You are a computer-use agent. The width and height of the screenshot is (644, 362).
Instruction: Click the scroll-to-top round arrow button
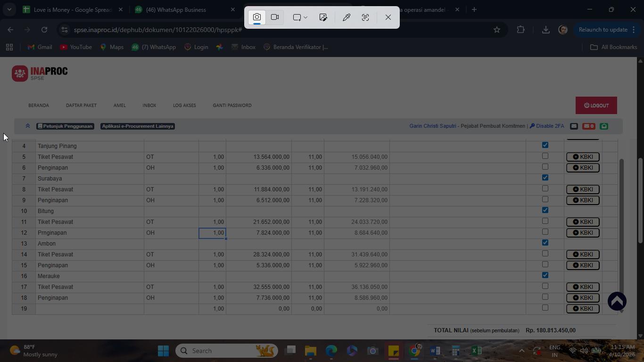coord(617,301)
